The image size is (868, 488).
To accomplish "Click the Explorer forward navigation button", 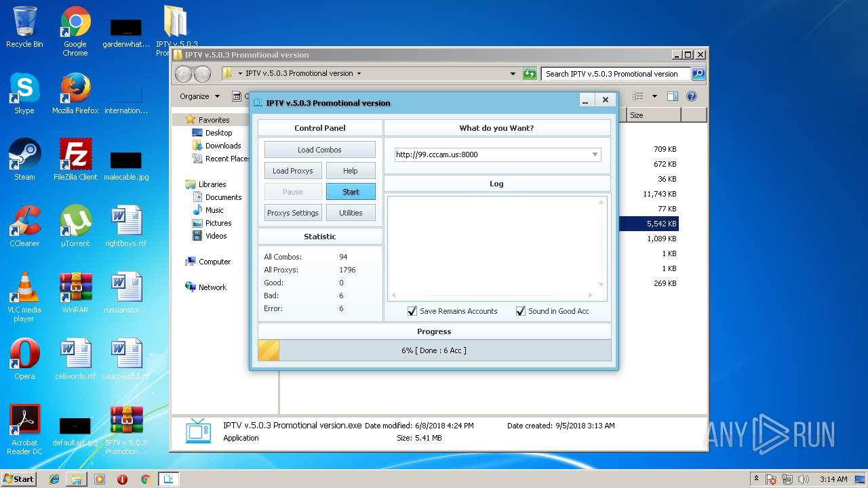I will [x=202, y=74].
